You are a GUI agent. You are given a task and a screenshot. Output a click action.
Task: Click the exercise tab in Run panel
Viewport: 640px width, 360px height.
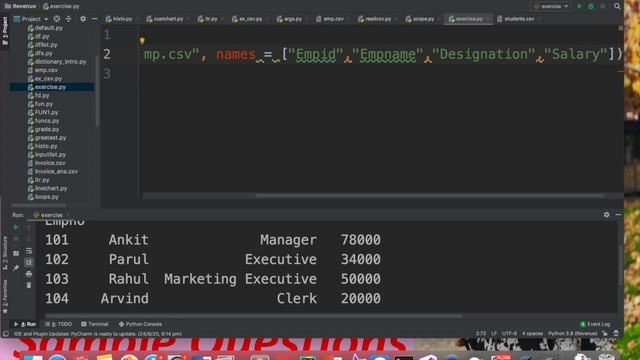click(x=48, y=215)
